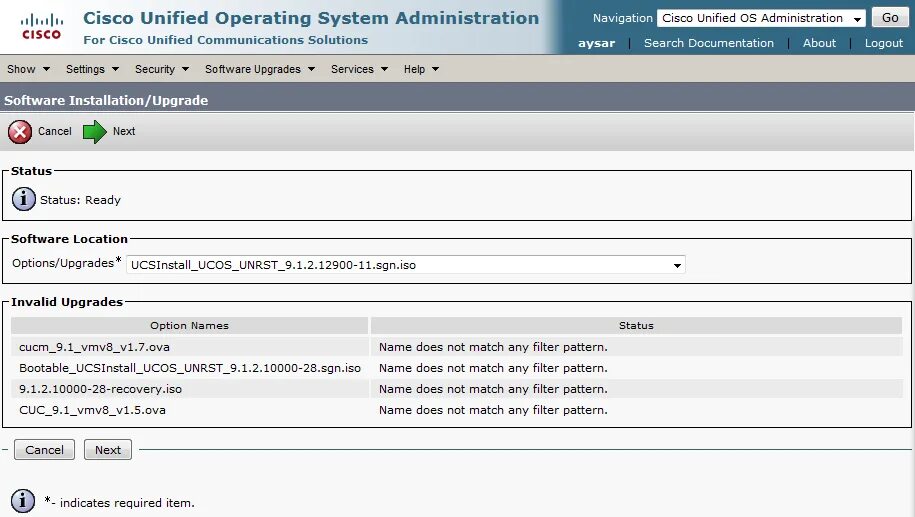Open the Help menu
The width and height of the screenshot is (915, 517).
[421, 69]
